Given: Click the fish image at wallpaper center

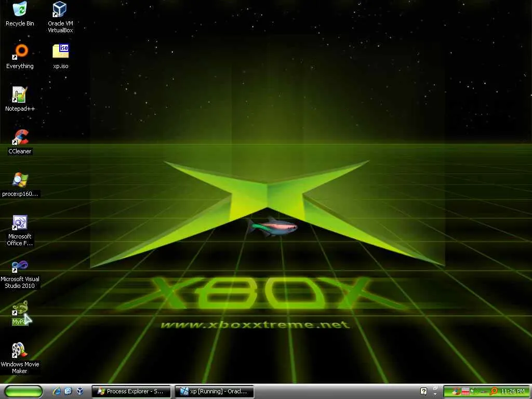Looking at the screenshot, I should [272, 227].
